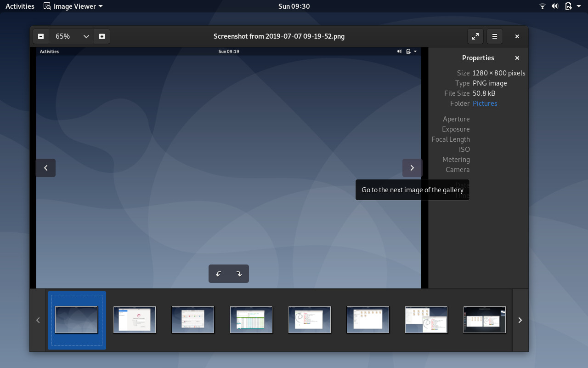Select the spreadsheet screenshot thumbnail
The width and height of the screenshot is (588, 368).
tap(251, 320)
